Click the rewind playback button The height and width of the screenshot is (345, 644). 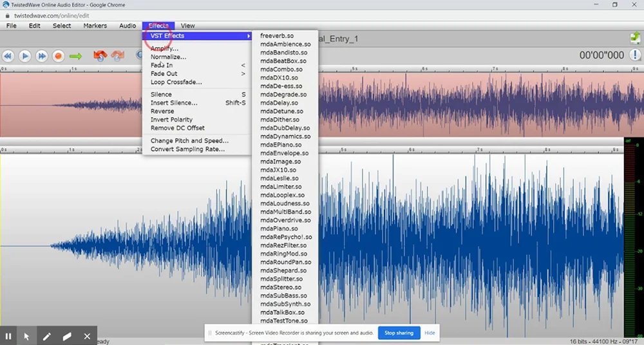[x=8, y=56]
